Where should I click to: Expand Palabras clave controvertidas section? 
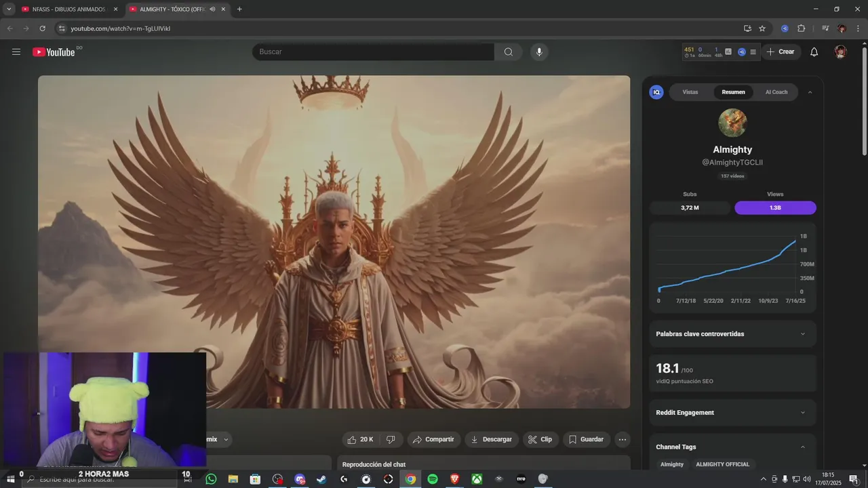pos(732,334)
